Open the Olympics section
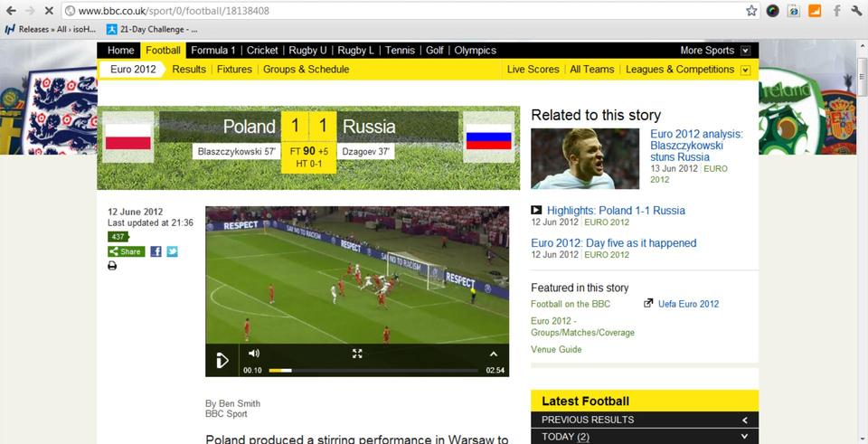Image resolution: width=868 pixels, height=444 pixels. click(x=475, y=51)
